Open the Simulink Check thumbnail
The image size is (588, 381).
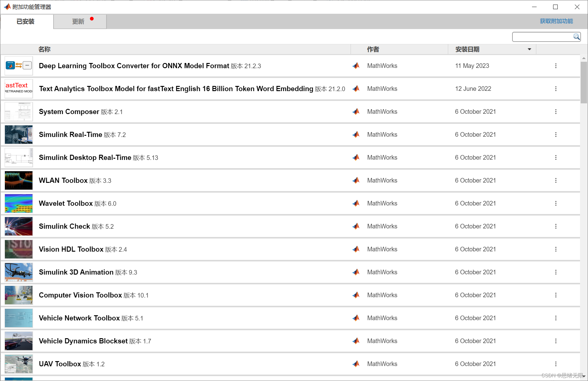[19, 226]
